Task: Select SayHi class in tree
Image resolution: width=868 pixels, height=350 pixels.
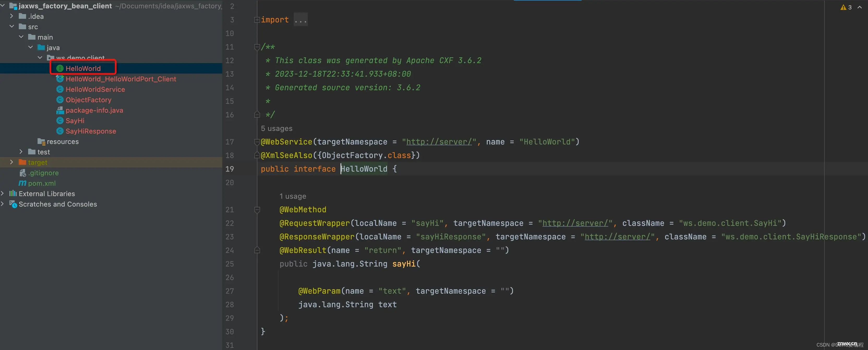Action: point(75,120)
